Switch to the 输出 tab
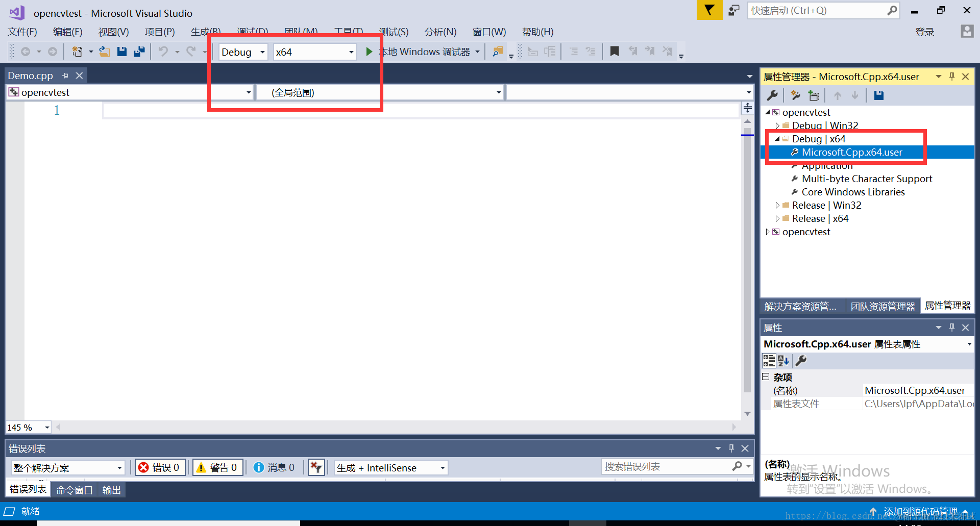This screenshot has width=980, height=526. (111, 490)
